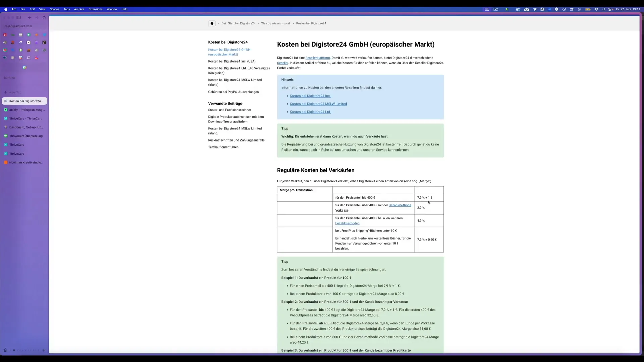This screenshot has width=644, height=362.
Task: Switch to ablefy Preisgestaltung tab
Action: 24,110
